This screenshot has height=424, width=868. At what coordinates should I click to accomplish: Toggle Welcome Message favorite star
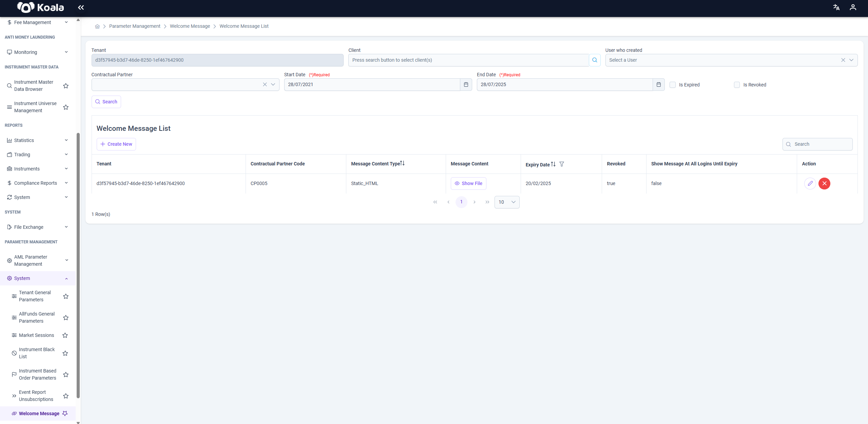(65, 413)
